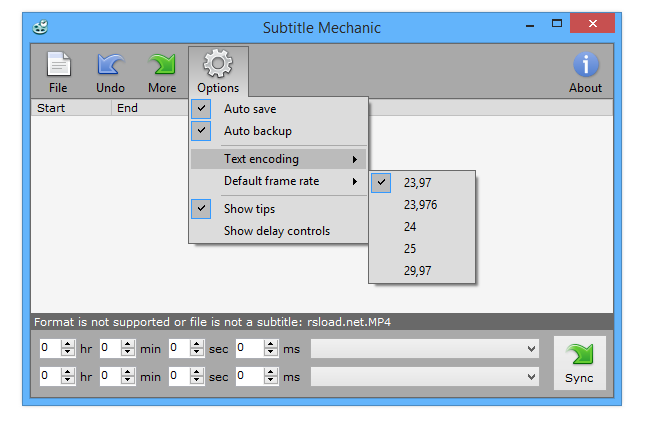Click the Subtitle Mechanic title bar icon

(x=40, y=27)
